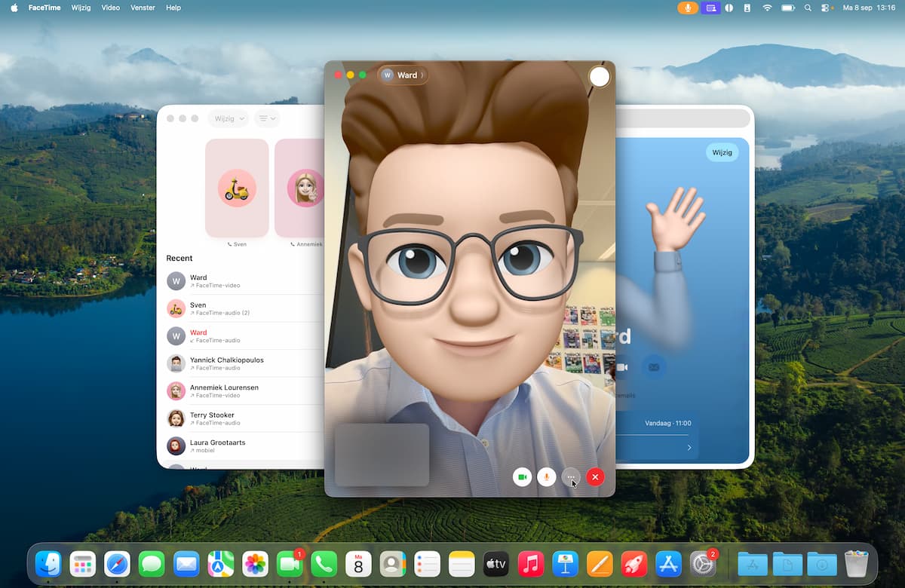Open Spotlight search in the menu bar

tap(808, 8)
